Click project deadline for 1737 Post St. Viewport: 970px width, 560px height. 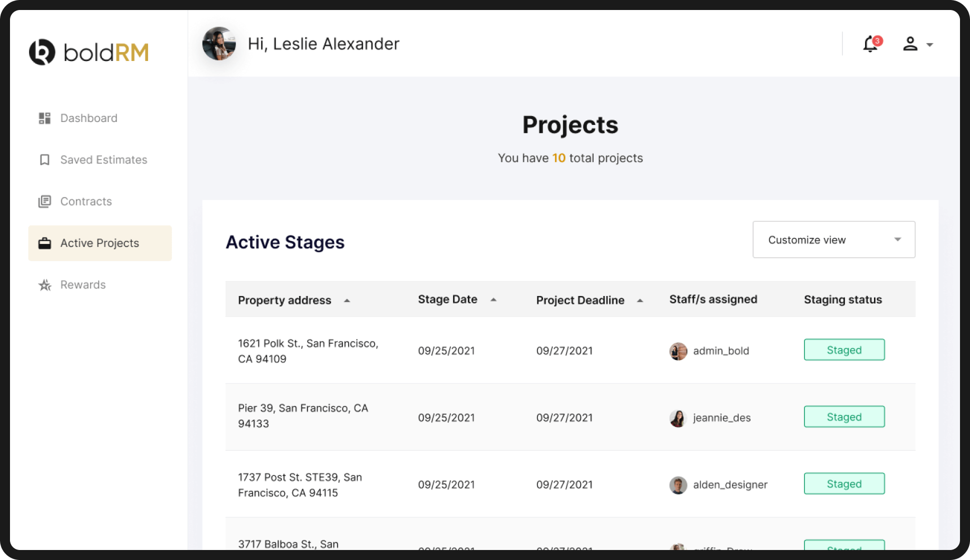[x=564, y=485]
